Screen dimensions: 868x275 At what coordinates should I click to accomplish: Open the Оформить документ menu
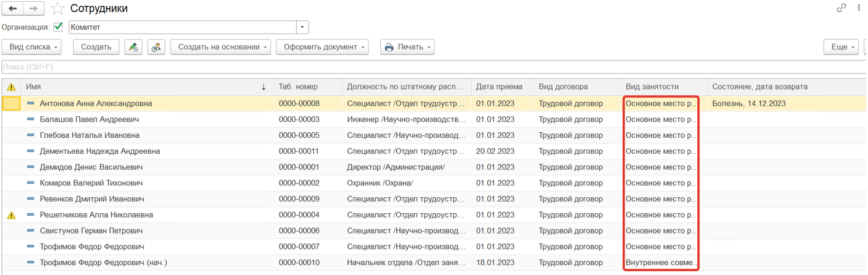pos(321,47)
